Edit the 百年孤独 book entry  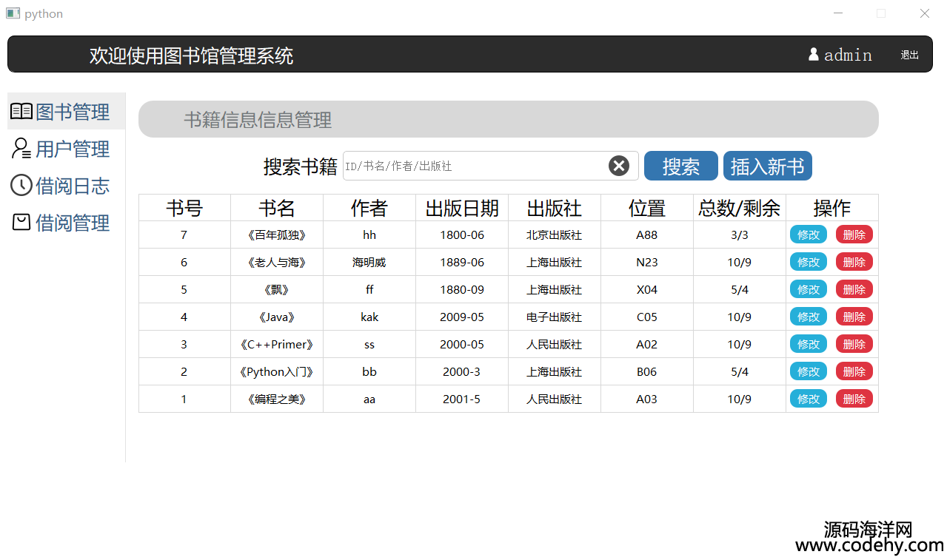click(x=808, y=235)
